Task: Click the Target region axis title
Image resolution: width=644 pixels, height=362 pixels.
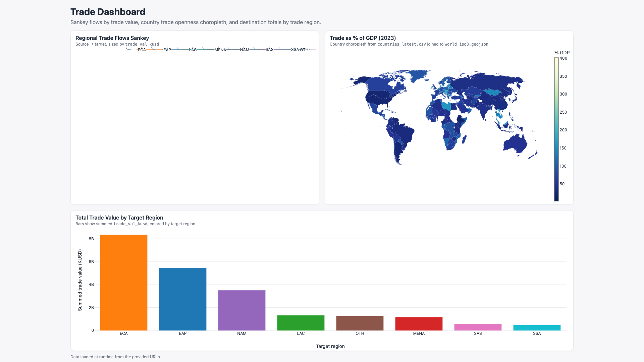Action: (330, 346)
